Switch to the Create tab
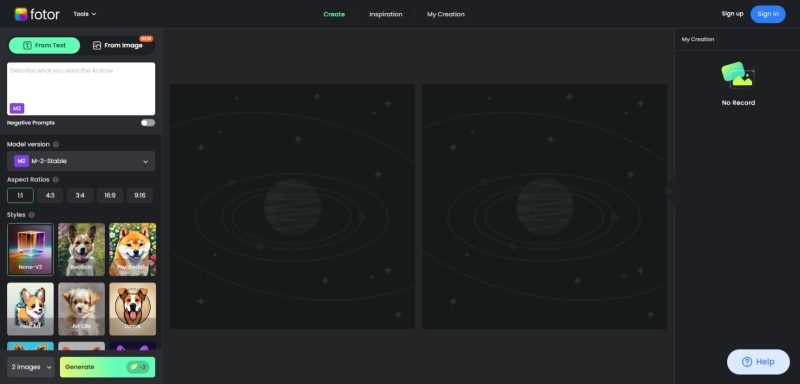 334,14
